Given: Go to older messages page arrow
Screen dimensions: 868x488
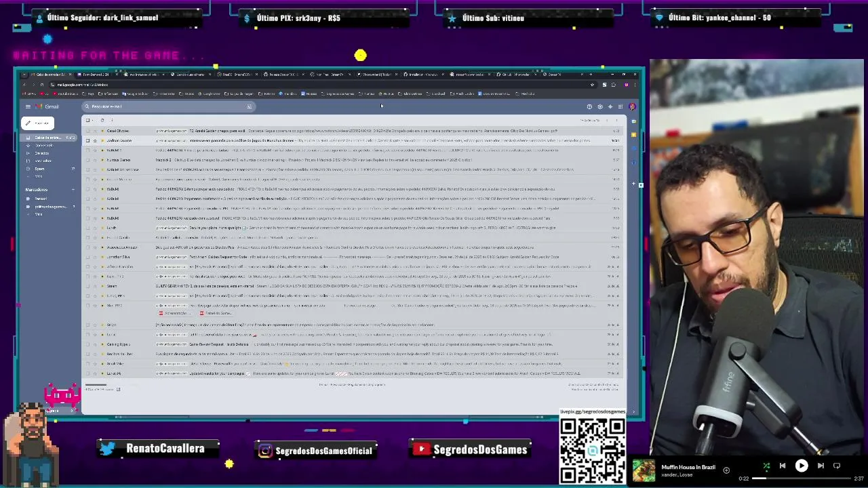Looking at the screenshot, I should point(616,121).
